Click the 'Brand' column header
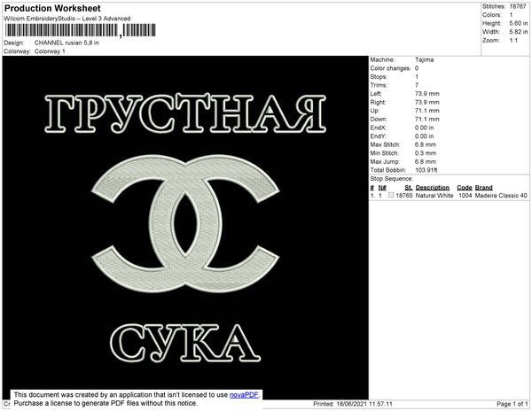 tap(484, 188)
